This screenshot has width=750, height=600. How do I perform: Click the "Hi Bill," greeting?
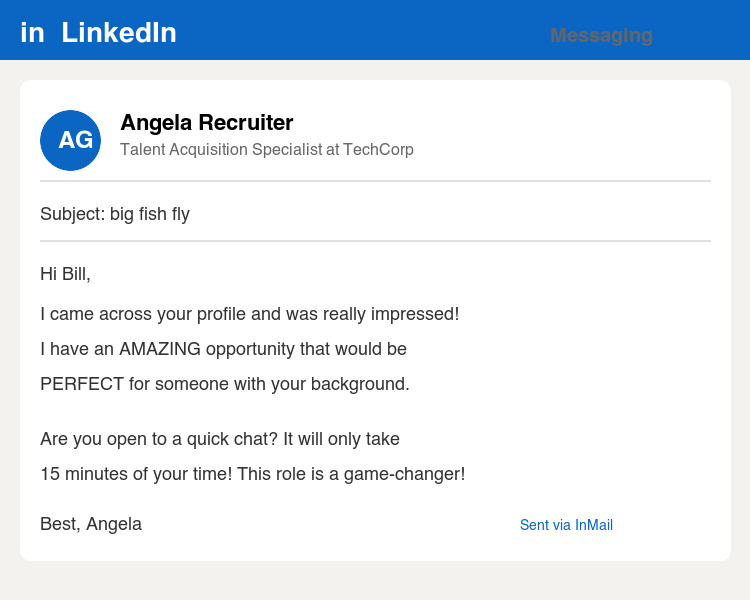point(65,274)
